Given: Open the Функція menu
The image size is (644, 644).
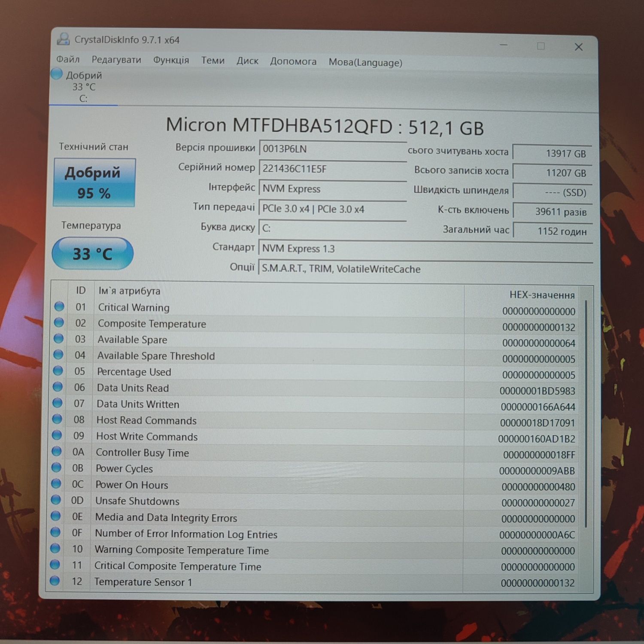Looking at the screenshot, I should pos(171,60).
